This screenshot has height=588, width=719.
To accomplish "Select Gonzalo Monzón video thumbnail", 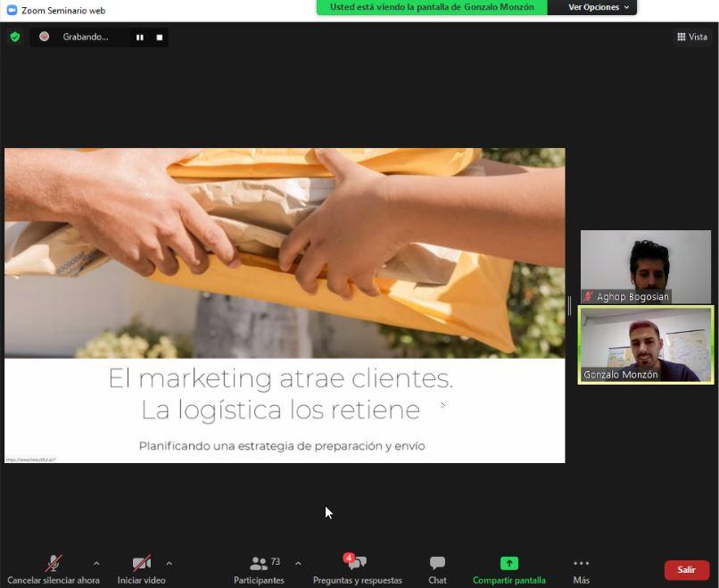I will (x=645, y=344).
